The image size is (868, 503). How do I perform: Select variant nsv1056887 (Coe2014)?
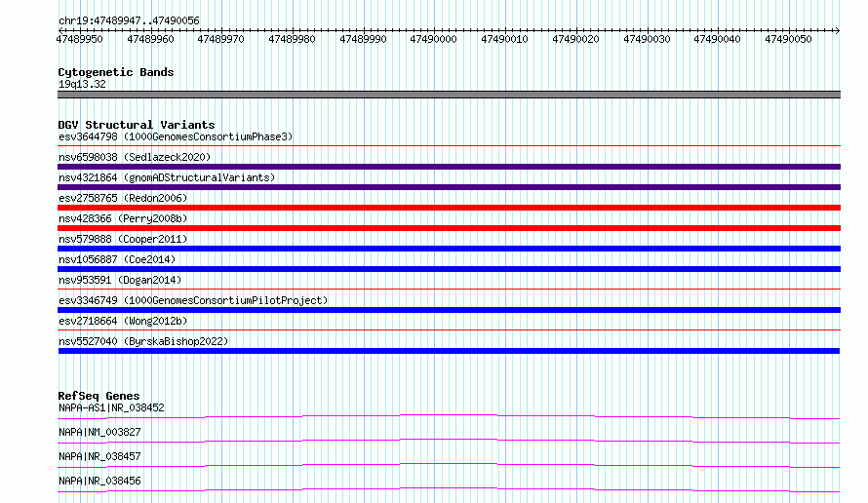pos(117,259)
